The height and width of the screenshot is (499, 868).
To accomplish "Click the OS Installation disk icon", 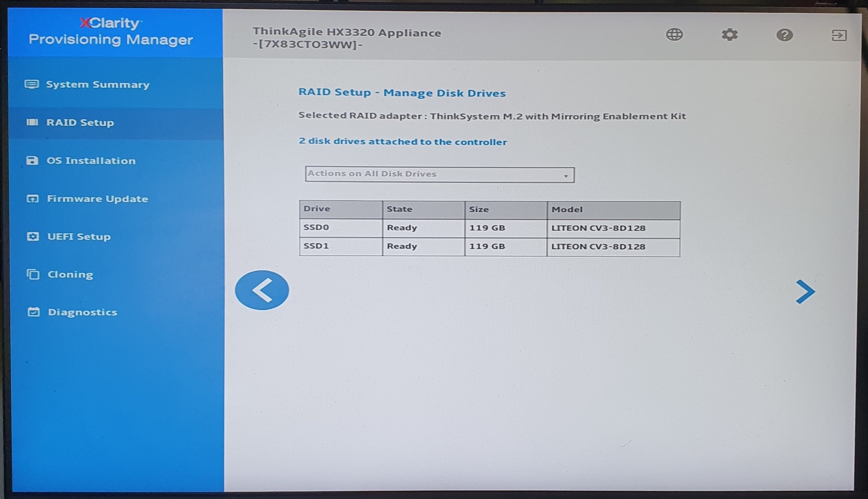I will point(32,161).
